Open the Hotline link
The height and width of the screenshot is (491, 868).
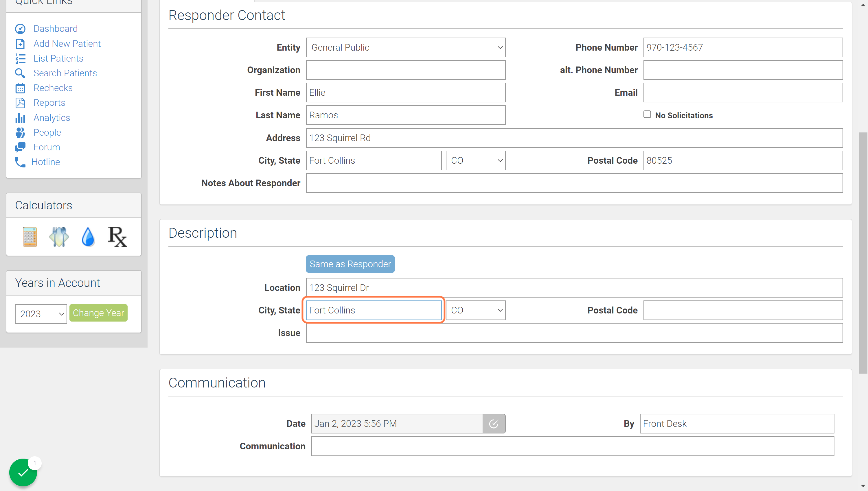click(x=45, y=162)
